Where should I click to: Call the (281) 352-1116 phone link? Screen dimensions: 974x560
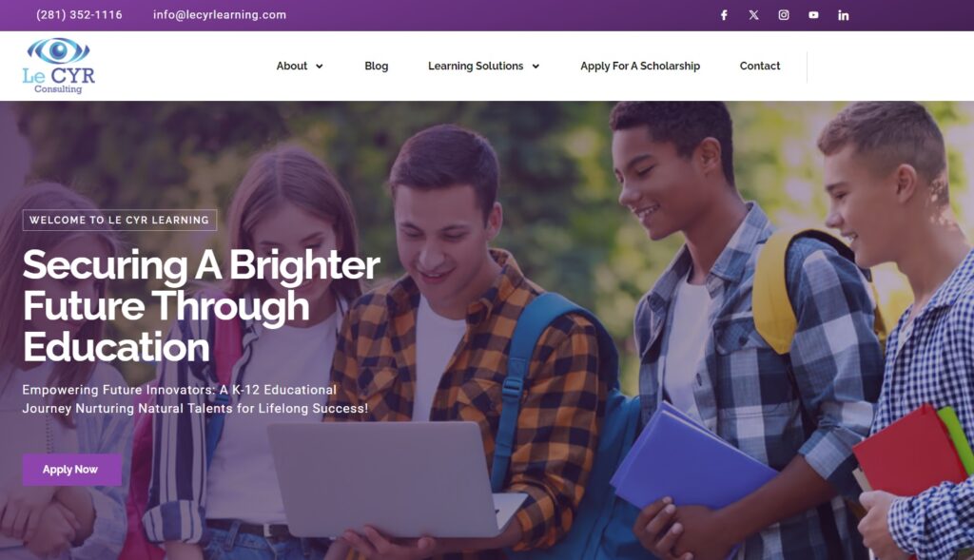pos(79,15)
